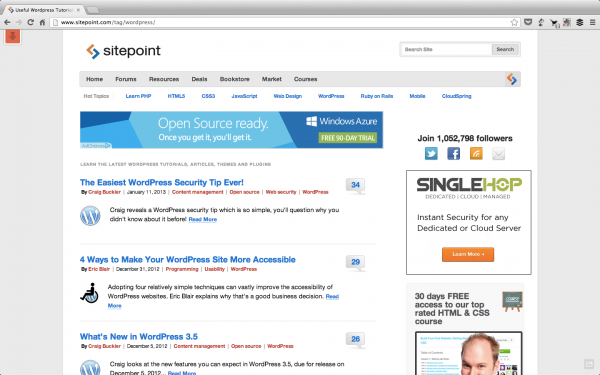600x375 pixels.
Task: Select the Web Design hot topic
Action: point(288,96)
